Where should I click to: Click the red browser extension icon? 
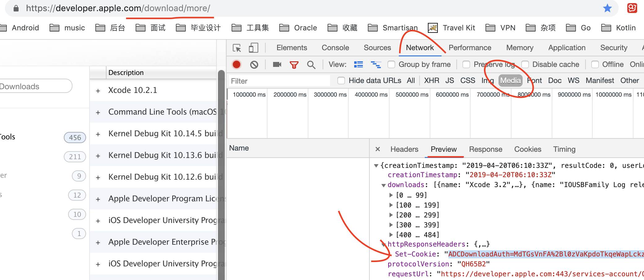click(632, 8)
